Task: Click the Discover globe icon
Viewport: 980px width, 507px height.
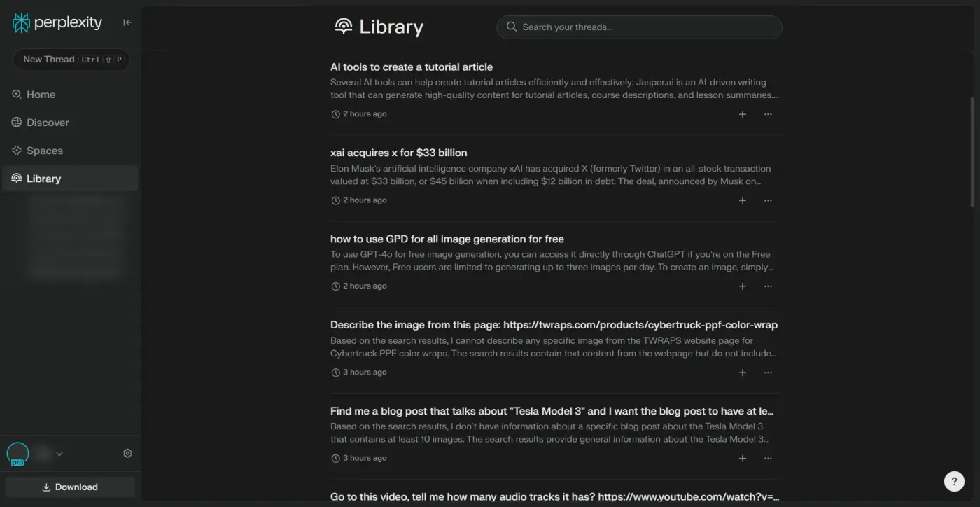Action: (x=17, y=122)
